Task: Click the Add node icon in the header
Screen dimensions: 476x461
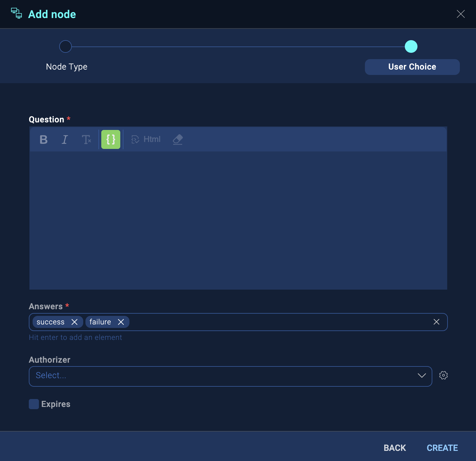Action: tap(16, 14)
